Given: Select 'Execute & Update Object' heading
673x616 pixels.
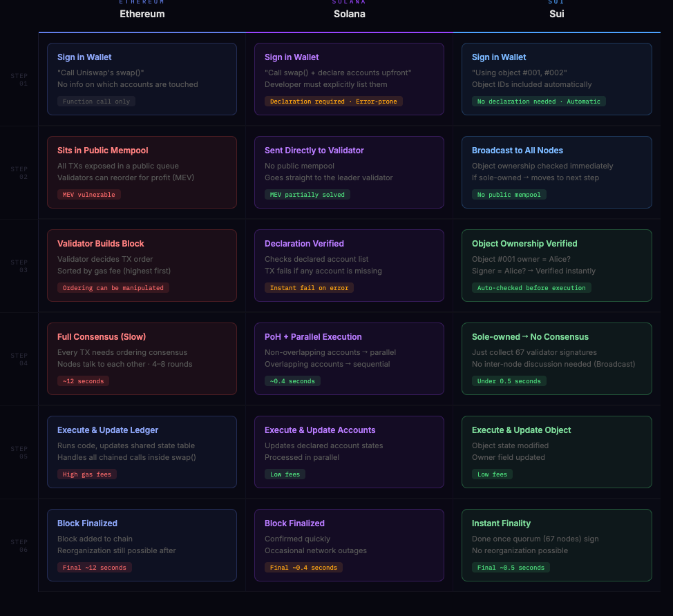Looking at the screenshot, I should [x=521, y=430].
